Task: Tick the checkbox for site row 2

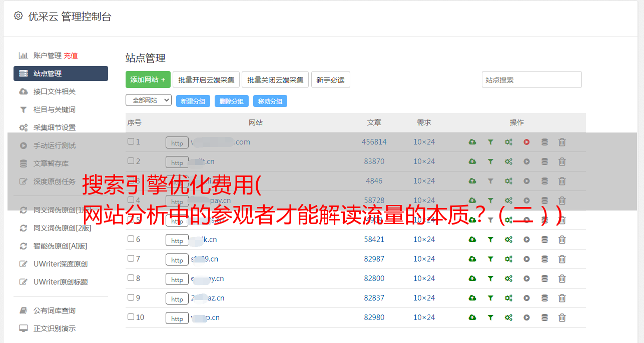Action: coord(131,161)
